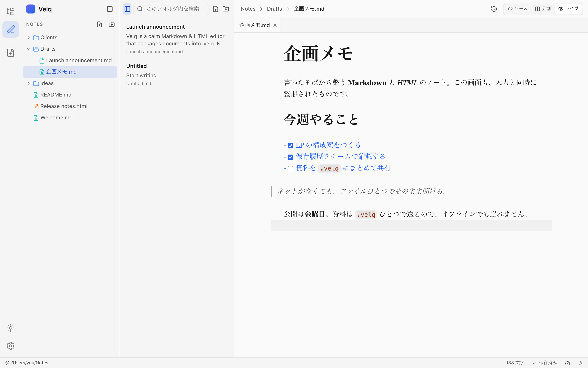This screenshot has height=368, width=588.
Task: Toggle the theme sun icon in the activity bar
Action: pos(10,328)
